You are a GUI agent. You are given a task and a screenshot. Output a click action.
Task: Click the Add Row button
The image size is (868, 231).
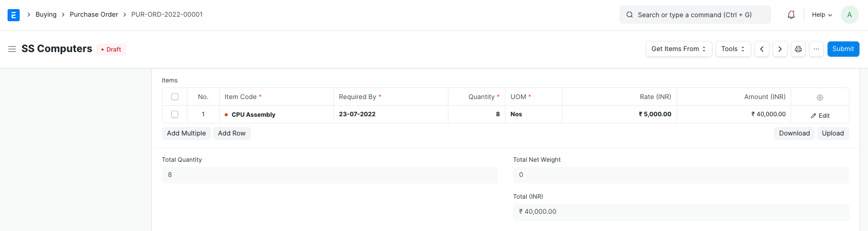click(x=232, y=133)
